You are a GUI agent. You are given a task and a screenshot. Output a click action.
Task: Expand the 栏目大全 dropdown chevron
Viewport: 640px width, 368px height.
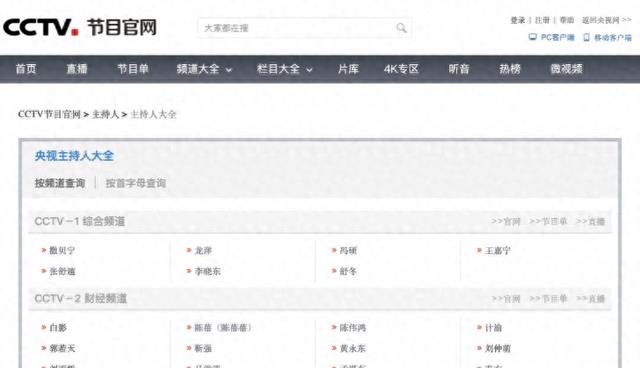coord(309,70)
